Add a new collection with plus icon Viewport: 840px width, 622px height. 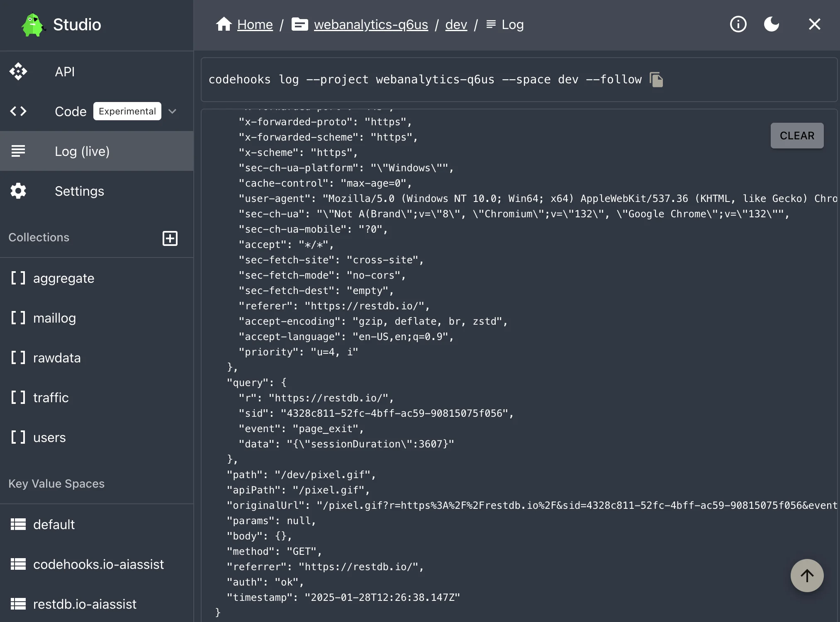click(x=170, y=238)
